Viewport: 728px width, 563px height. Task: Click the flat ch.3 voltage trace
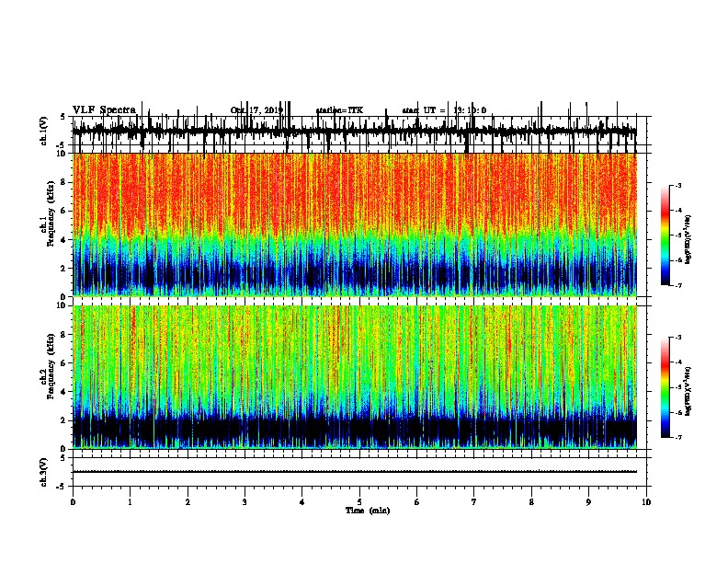click(355, 472)
